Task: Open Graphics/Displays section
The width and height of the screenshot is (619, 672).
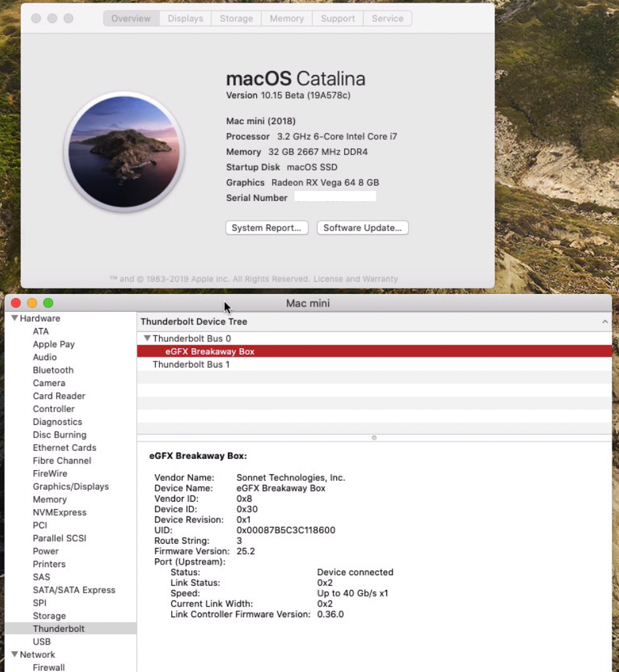Action: (x=71, y=486)
